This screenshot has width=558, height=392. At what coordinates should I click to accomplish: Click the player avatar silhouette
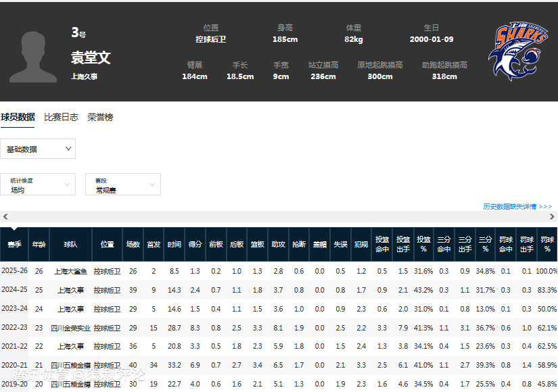(x=33, y=57)
